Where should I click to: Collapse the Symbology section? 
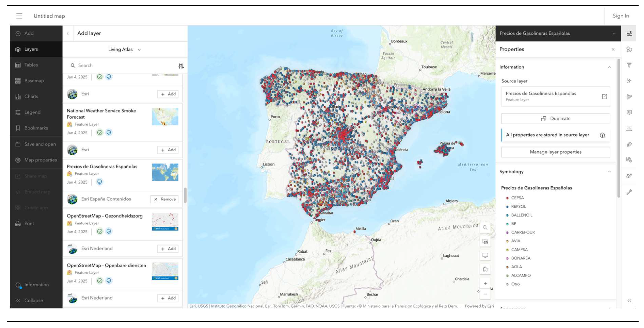[x=609, y=171]
